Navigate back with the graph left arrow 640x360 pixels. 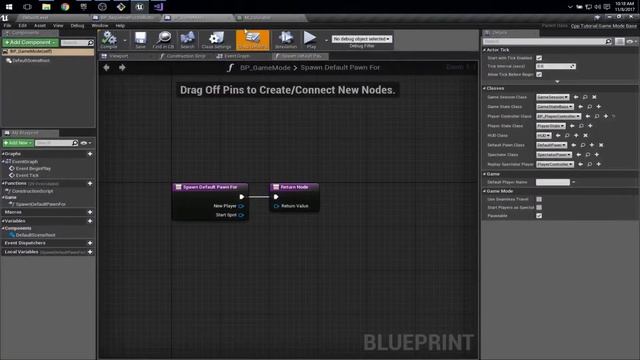tap(107, 68)
